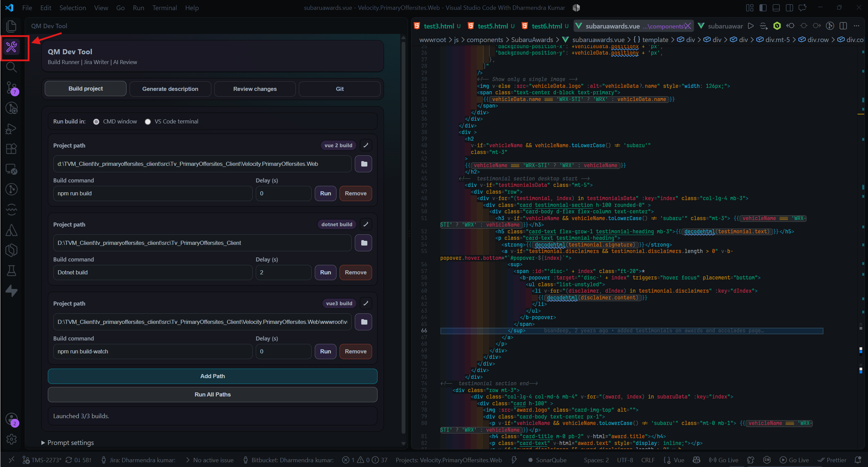Close the subaruawards.vue tab
868x467 pixels.
[688, 26]
